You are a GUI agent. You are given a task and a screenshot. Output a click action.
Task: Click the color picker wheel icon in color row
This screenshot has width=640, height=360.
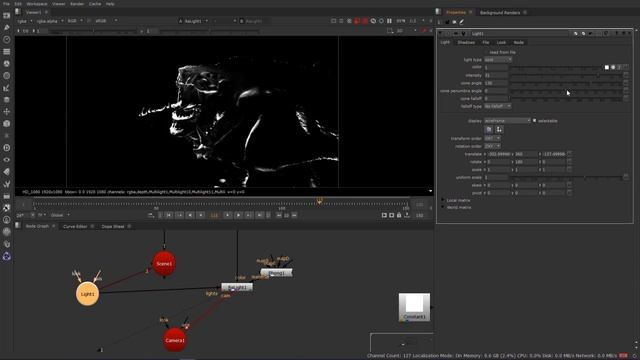pos(613,67)
